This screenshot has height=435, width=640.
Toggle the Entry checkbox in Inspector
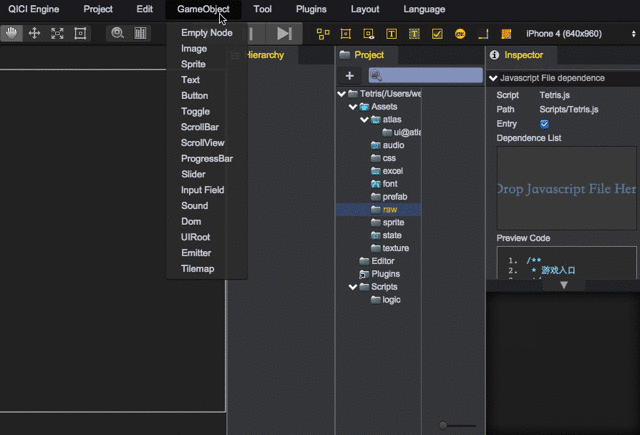tap(544, 124)
